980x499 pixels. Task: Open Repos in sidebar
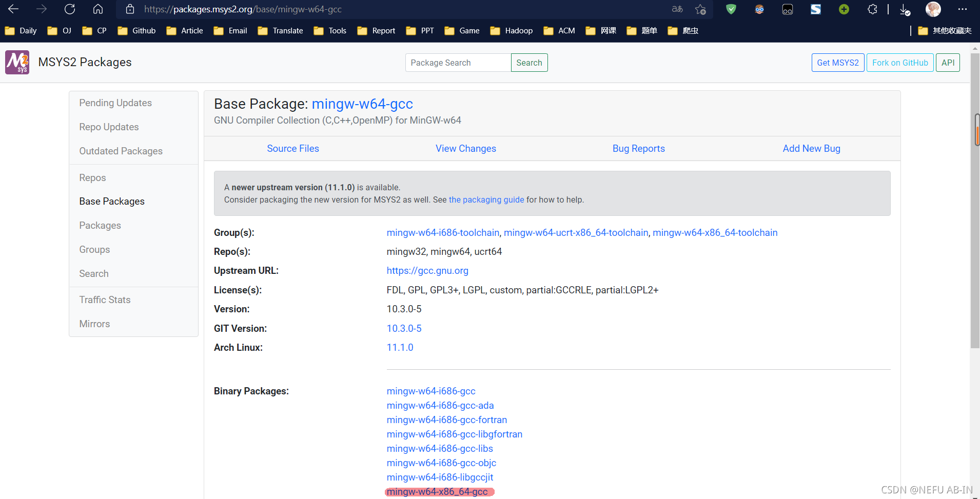(x=92, y=178)
